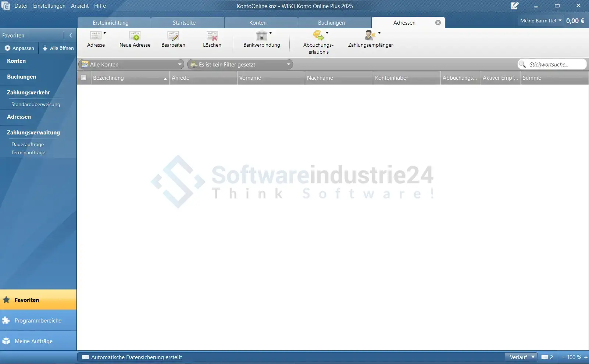Open Daueraufträge in the sidebar
The image size is (589, 364).
tap(28, 145)
